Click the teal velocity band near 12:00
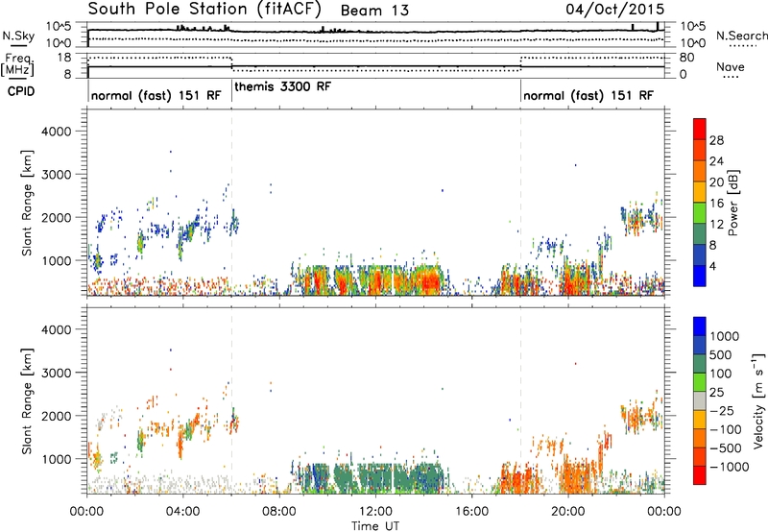This screenshot has width=768, height=532. tap(375, 475)
